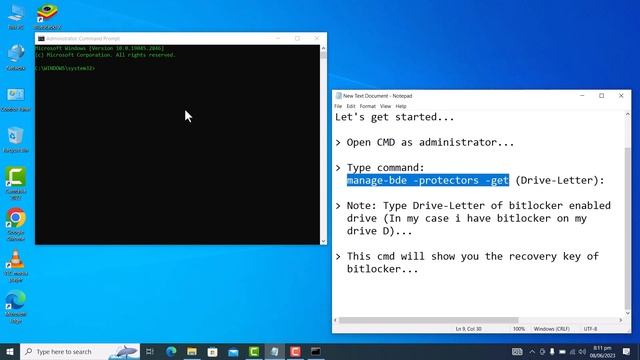Open This PC desktop icon
This screenshot has width=640, height=360.
(x=16, y=16)
